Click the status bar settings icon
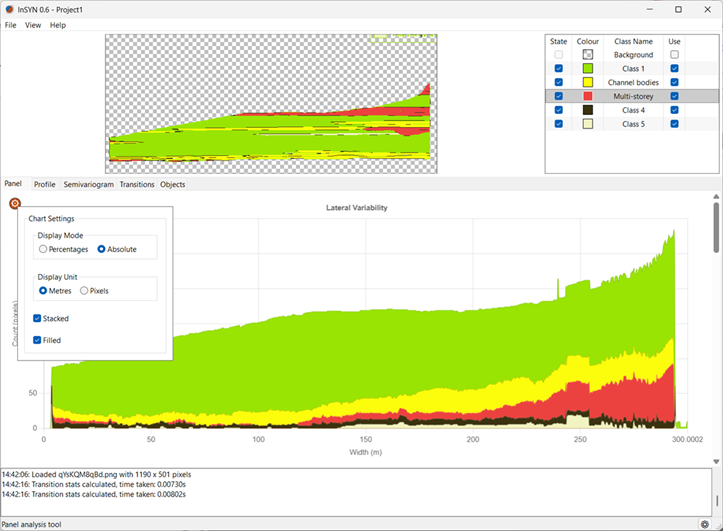This screenshot has width=723, height=531. [706, 524]
